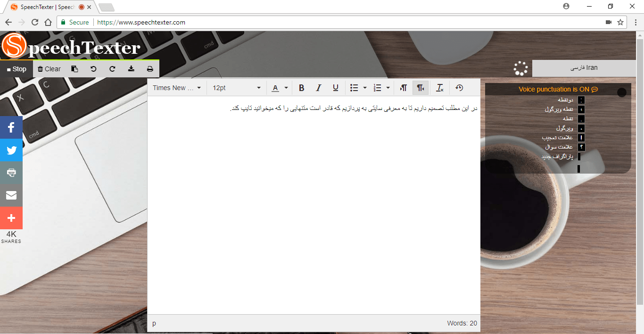Undo using the top toolbar arrow

tap(93, 69)
